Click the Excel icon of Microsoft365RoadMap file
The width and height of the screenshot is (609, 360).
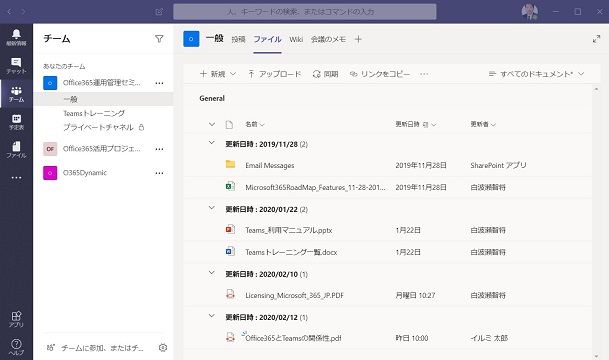[230, 186]
